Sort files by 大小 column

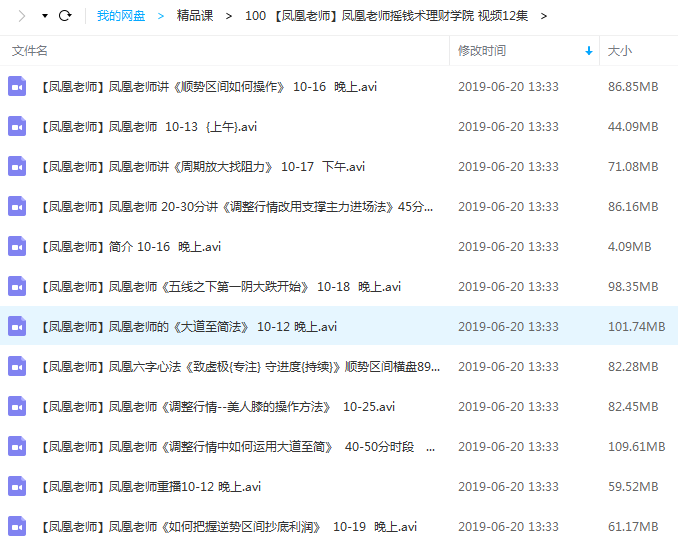[620, 50]
